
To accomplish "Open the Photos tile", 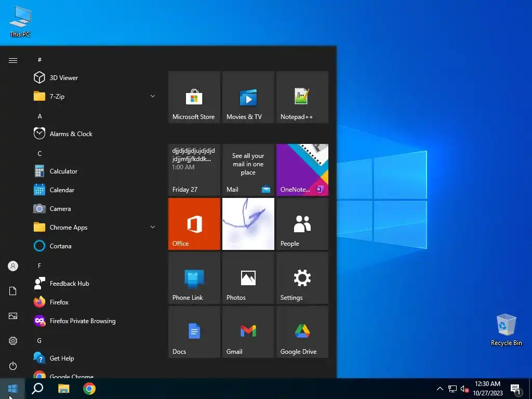I will pos(248,278).
